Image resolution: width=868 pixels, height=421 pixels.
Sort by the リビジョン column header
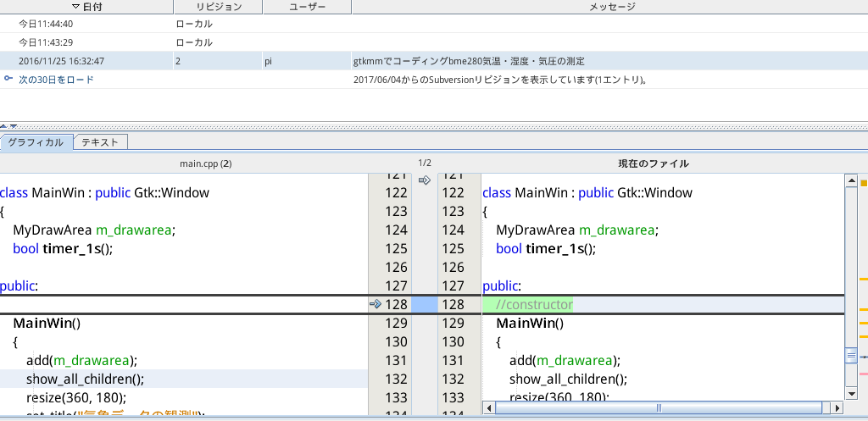click(x=218, y=7)
